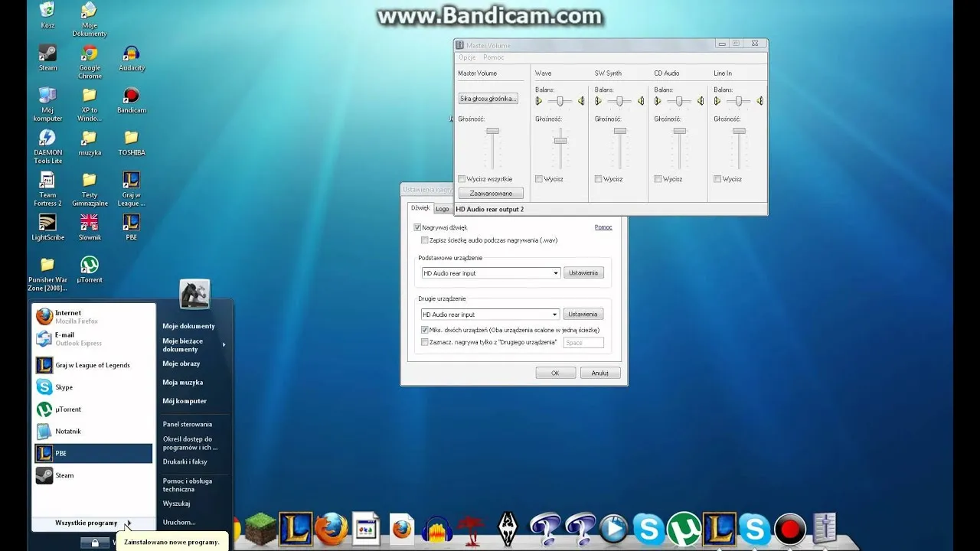Toggle the Nagrywaj dźwięk checkbox
Screen dimensions: 980x551
pyautogui.click(x=417, y=227)
